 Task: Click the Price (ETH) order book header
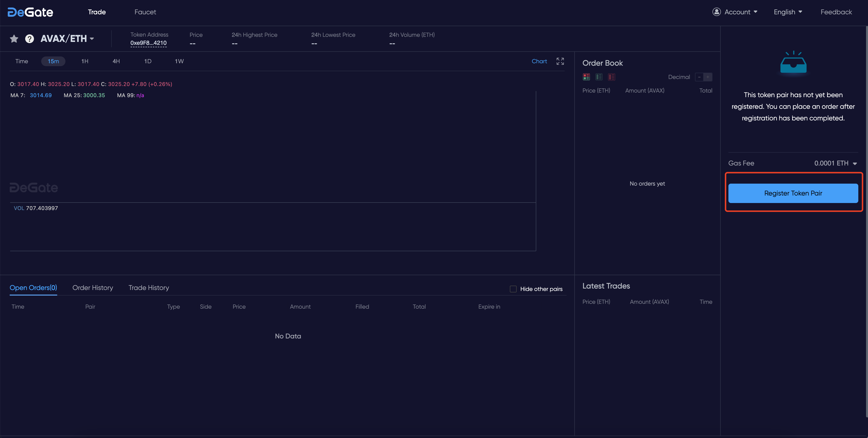(x=596, y=90)
